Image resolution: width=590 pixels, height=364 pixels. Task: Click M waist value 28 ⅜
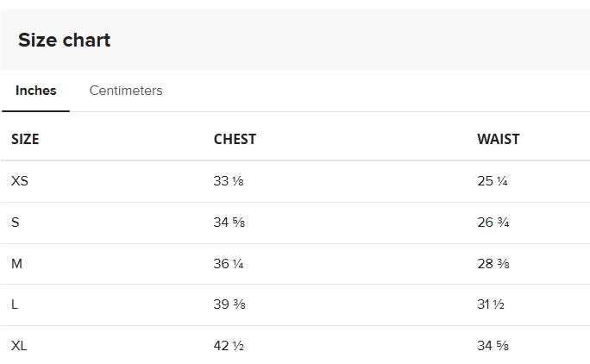(493, 264)
